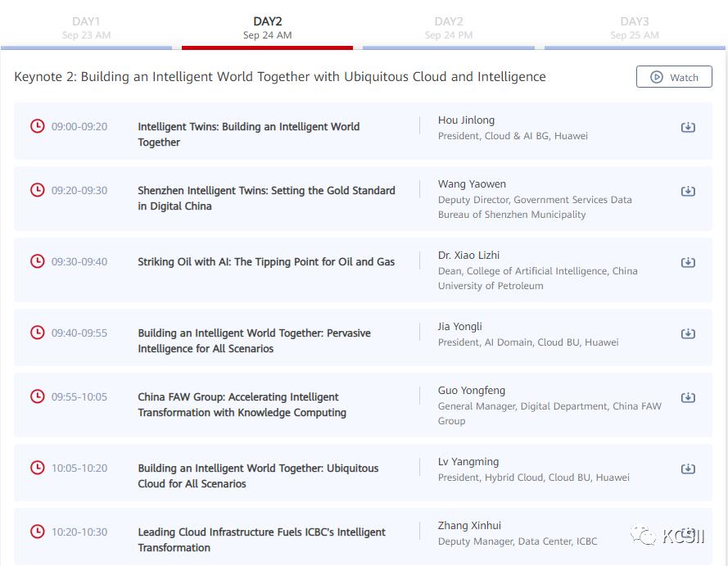Open 'China FAW Group' session title
Image resolution: width=728 pixels, height=566 pixels.
[x=242, y=405]
